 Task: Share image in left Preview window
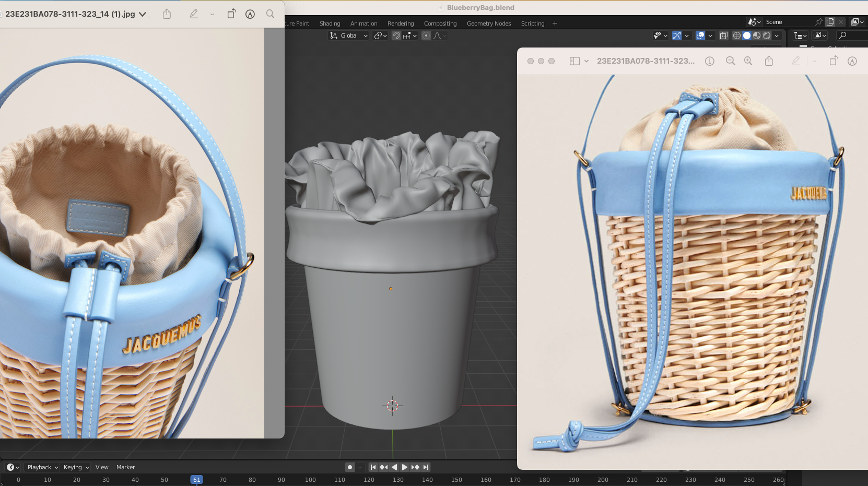coord(167,14)
